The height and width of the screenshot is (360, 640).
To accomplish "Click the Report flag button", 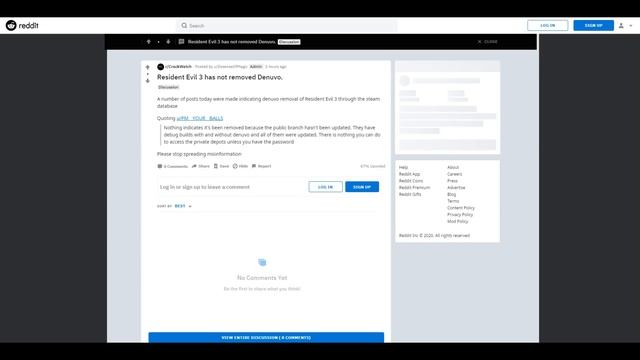I will (262, 166).
